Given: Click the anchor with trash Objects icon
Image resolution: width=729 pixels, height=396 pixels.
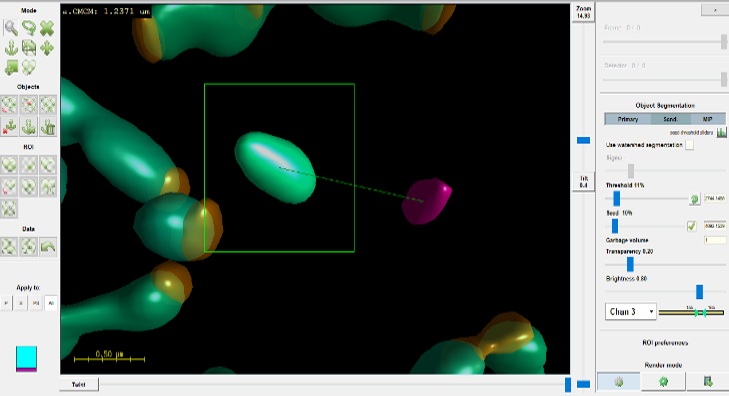Looking at the screenshot, I should coord(48,126).
